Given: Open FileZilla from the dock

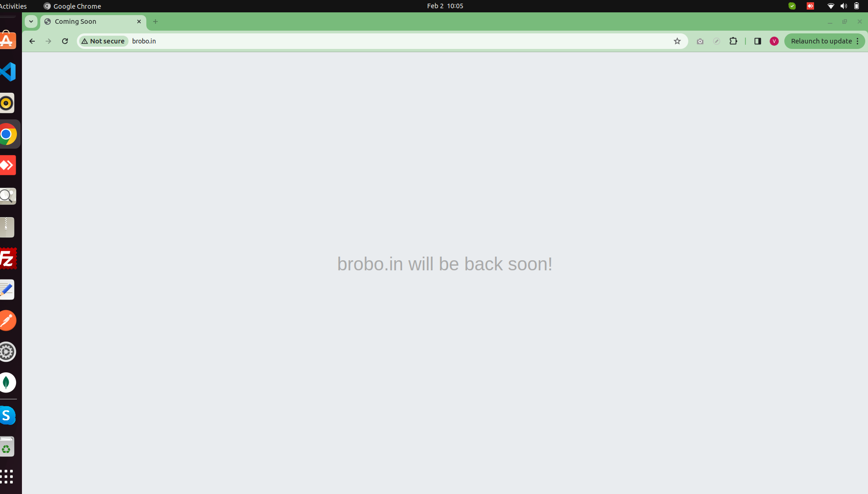Looking at the screenshot, I should 8,258.
